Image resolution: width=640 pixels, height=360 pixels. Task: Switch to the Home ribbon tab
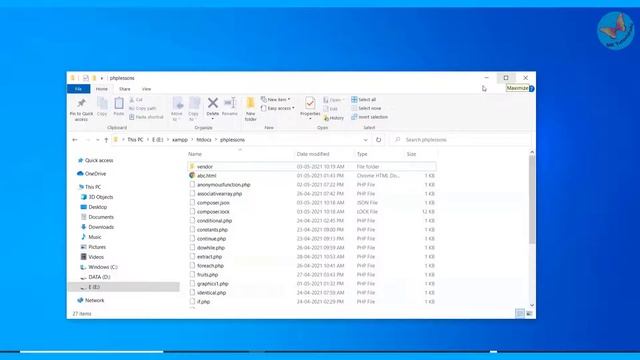tap(102, 89)
